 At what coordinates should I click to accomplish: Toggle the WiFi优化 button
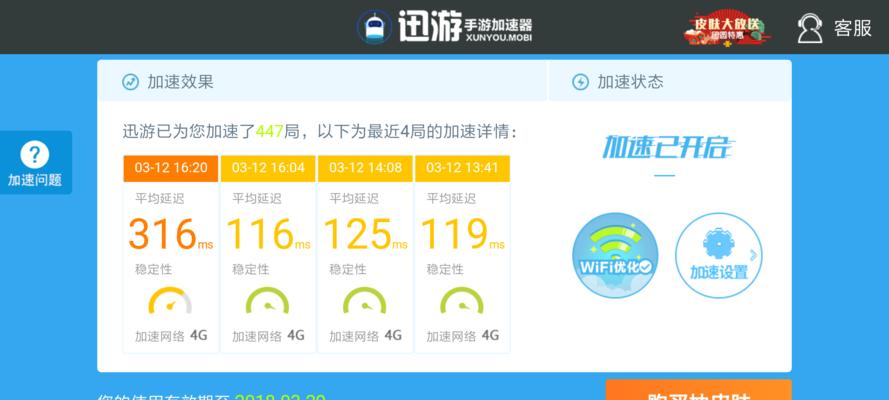point(615,256)
